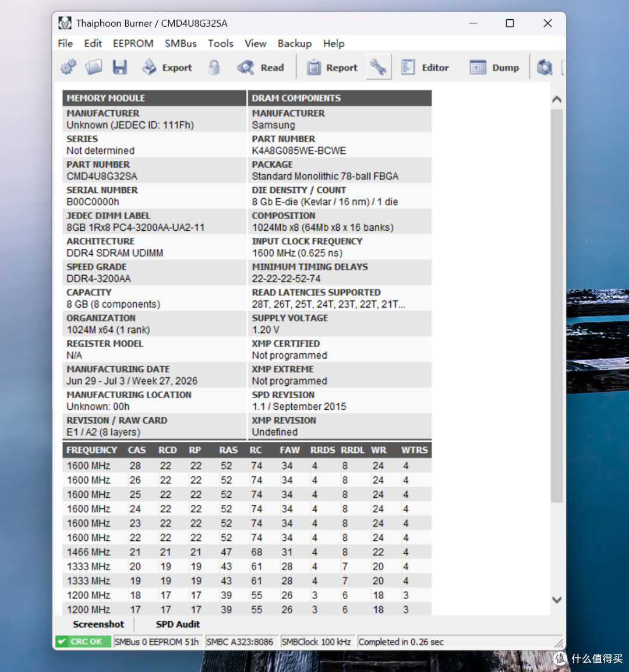The height and width of the screenshot is (672, 629).
Task: Click the K4A8G085WE-BCWE part number
Action: click(299, 151)
